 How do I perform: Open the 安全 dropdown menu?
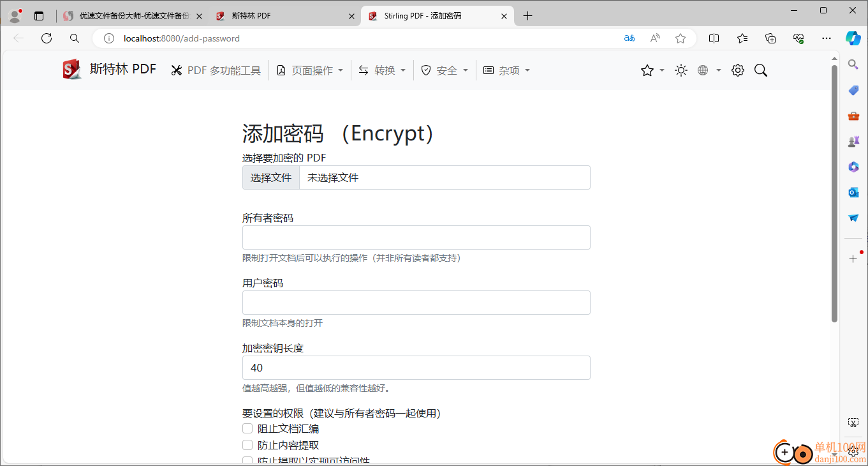tap(445, 70)
